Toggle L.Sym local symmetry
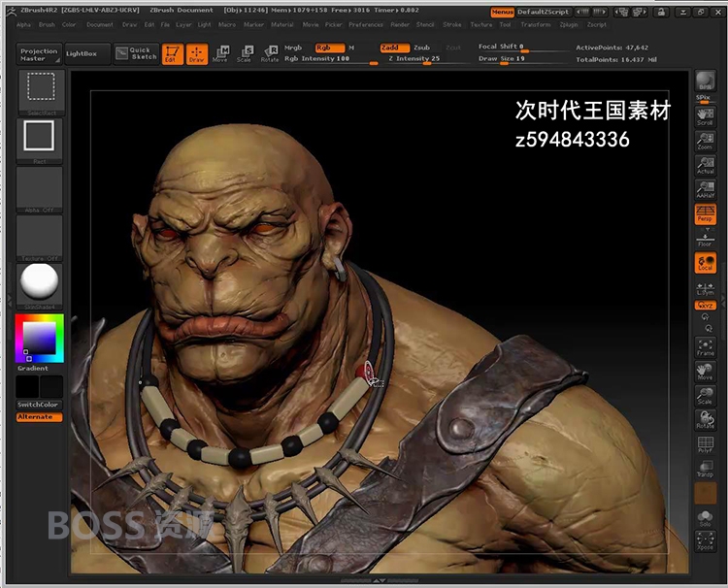Screen dimensions: 728x588 pyautogui.click(x=706, y=289)
